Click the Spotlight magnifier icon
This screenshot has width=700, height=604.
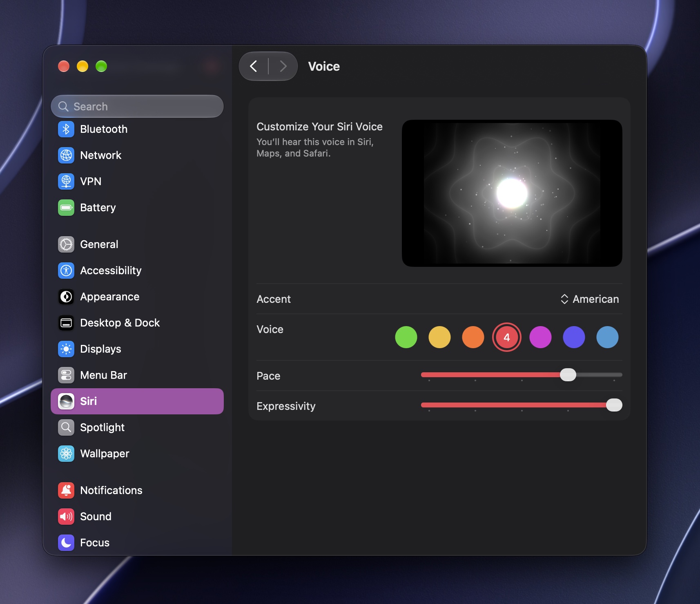tap(66, 427)
